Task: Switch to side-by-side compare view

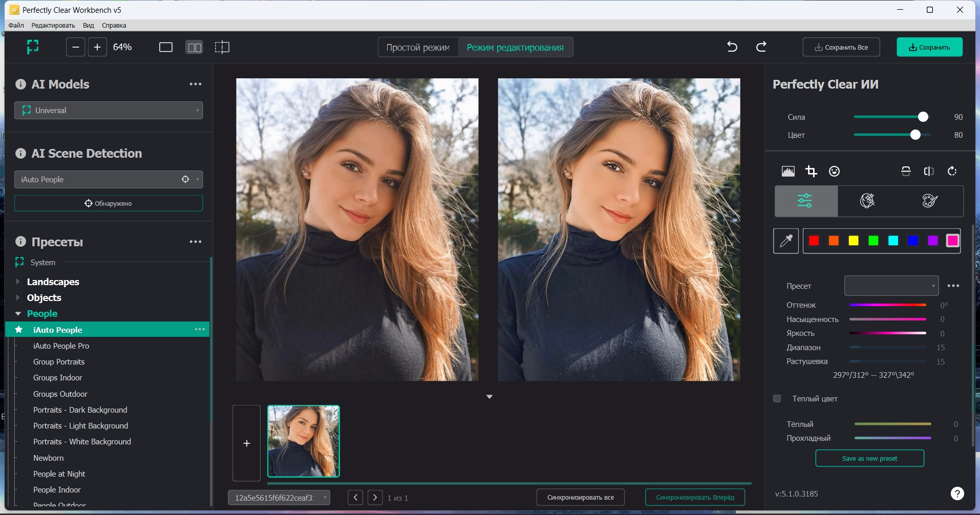Action: click(x=195, y=48)
